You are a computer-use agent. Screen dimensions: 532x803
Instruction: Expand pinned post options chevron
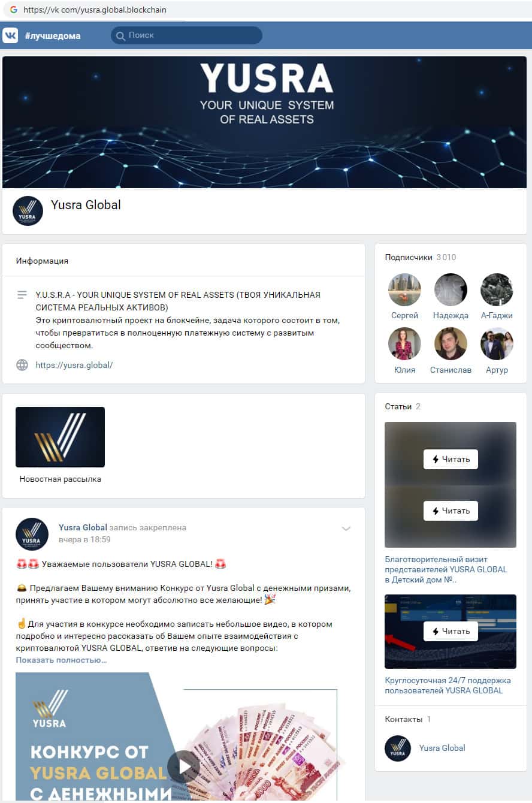[346, 528]
